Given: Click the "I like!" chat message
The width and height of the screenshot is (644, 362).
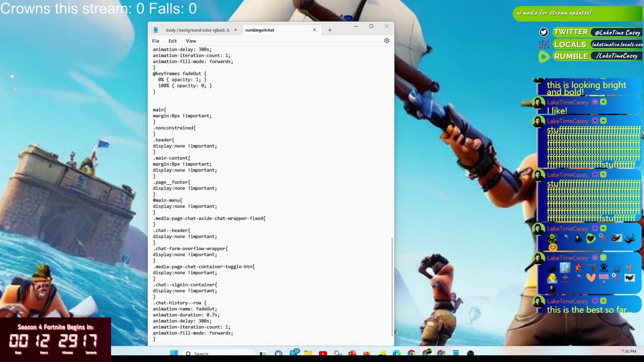Looking at the screenshot, I should (557, 111).
